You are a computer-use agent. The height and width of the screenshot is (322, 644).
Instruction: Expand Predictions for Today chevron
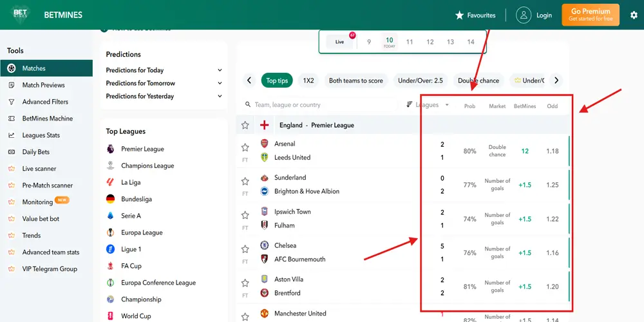point(220,70)
